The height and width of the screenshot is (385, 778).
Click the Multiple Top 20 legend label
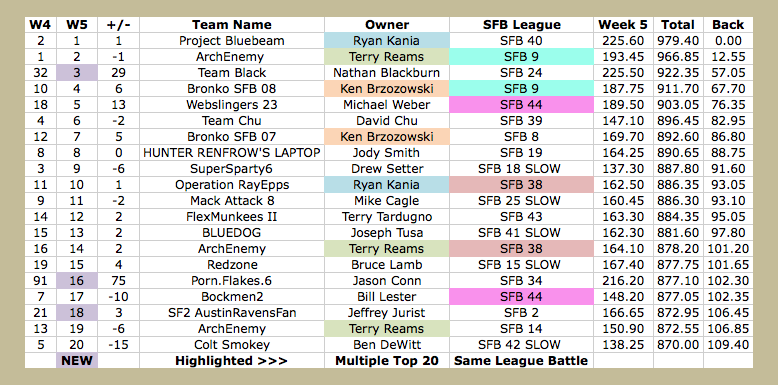pyautogui.click(x=387, y=361)
